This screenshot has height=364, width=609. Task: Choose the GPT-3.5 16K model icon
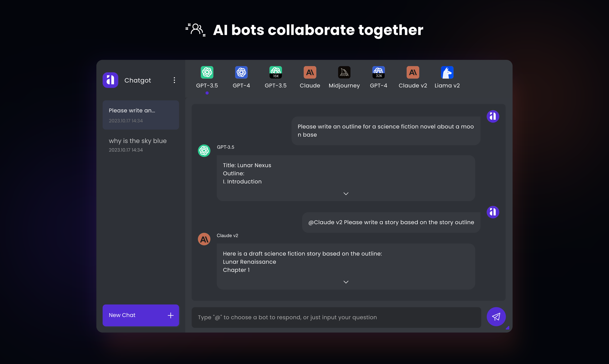[x=276, y=72]
